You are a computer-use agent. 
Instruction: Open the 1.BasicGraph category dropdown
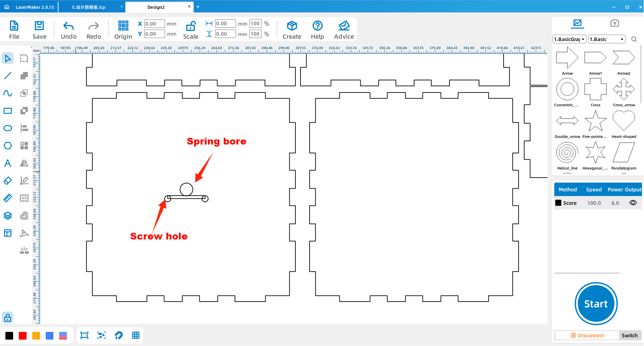[569, 39]
